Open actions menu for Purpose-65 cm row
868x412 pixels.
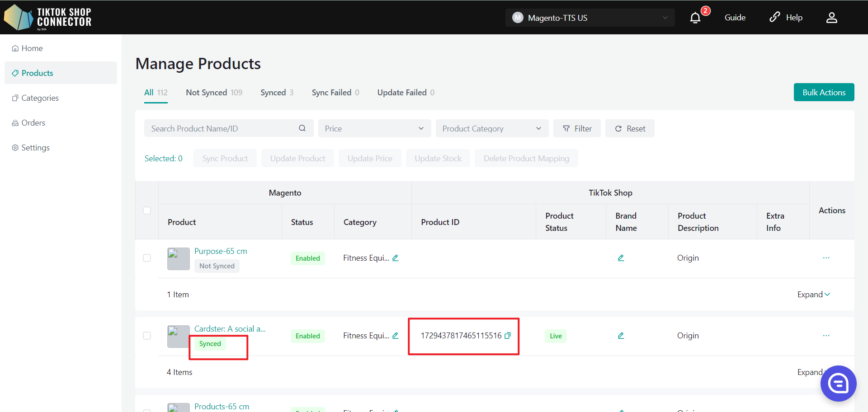[x=826, y=258]
